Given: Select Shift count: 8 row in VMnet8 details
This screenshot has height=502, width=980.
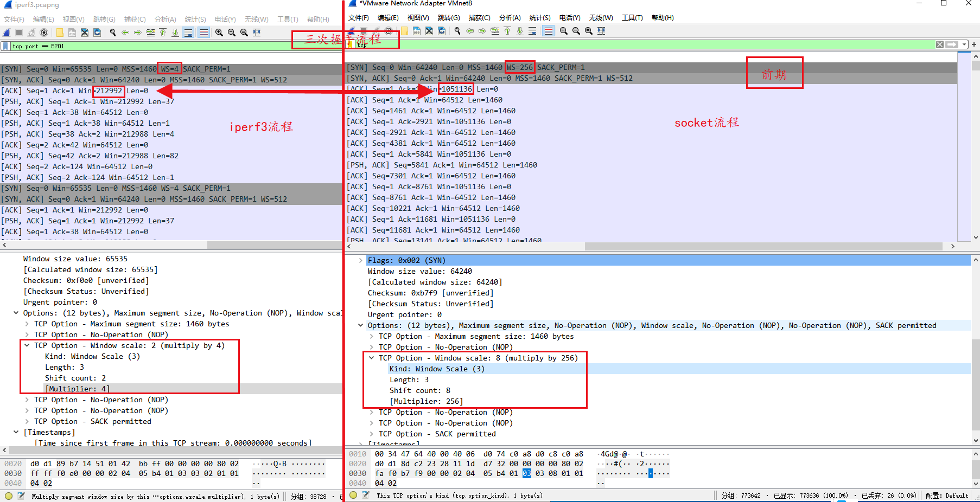Looking at the screenshot, I should (x=420, y=390).
